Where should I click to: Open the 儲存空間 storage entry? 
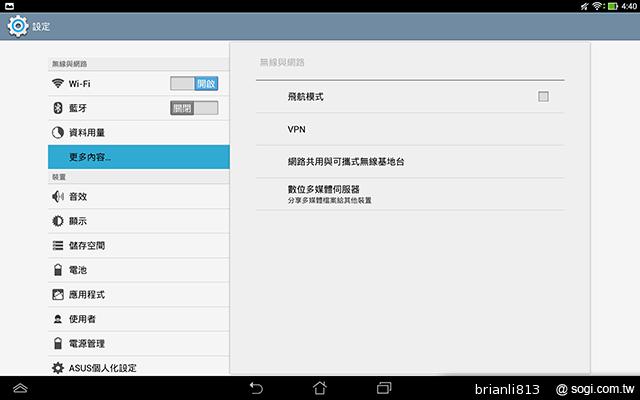tap(139, 245)
